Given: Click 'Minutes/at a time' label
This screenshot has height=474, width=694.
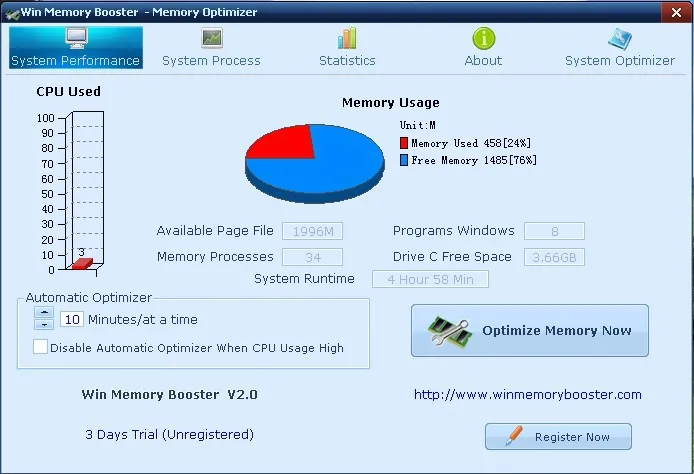Looking at the screenshot, I should pyautogui.click(x=143, y=320).
